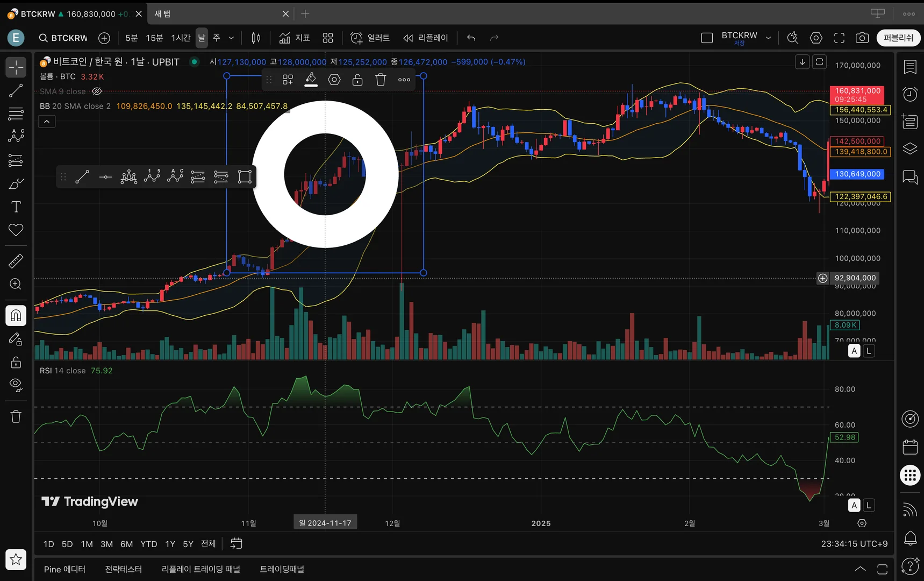This screenshot has width=924, height=581.
Task: Create an alert with 얼러트 button
Action: pos(370,38)
